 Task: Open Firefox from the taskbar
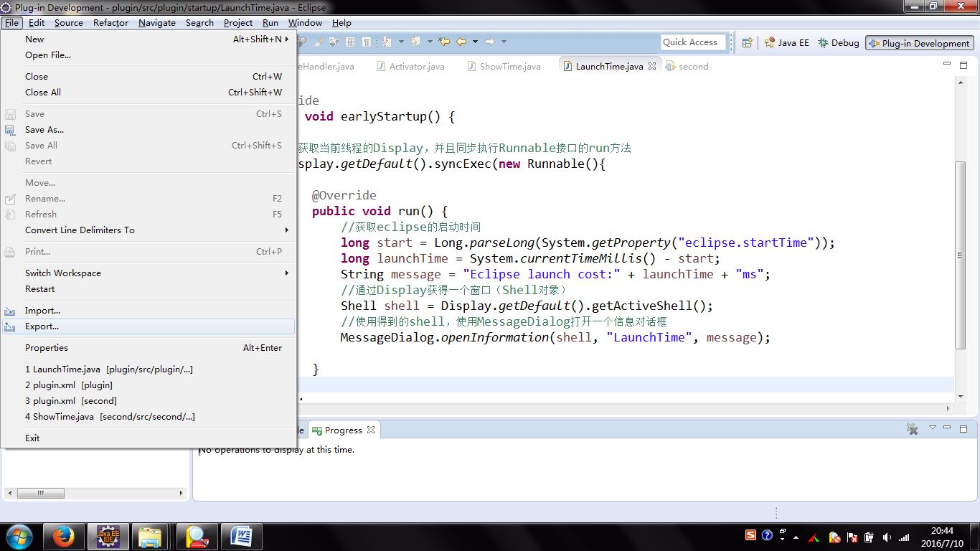pyautogui.click(x=64, y=536)
